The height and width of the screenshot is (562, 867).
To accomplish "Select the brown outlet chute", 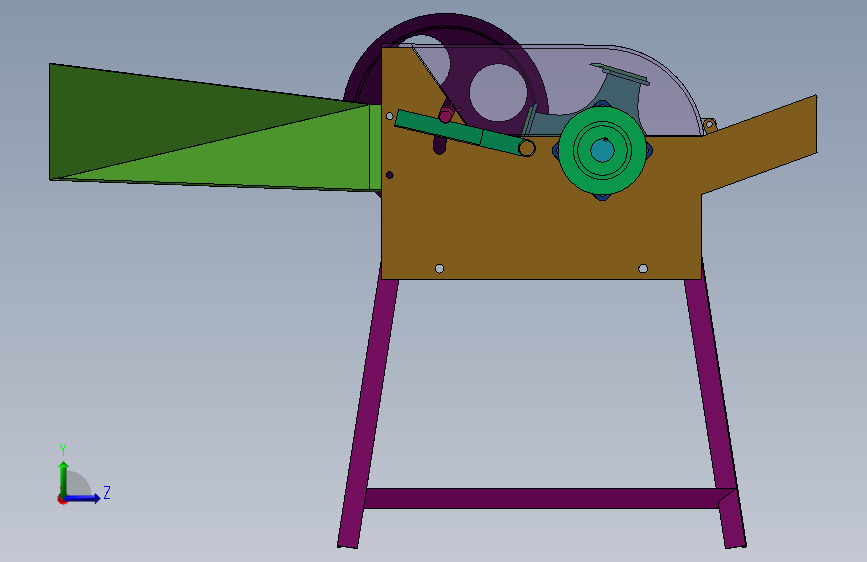I will click(759, 145).
